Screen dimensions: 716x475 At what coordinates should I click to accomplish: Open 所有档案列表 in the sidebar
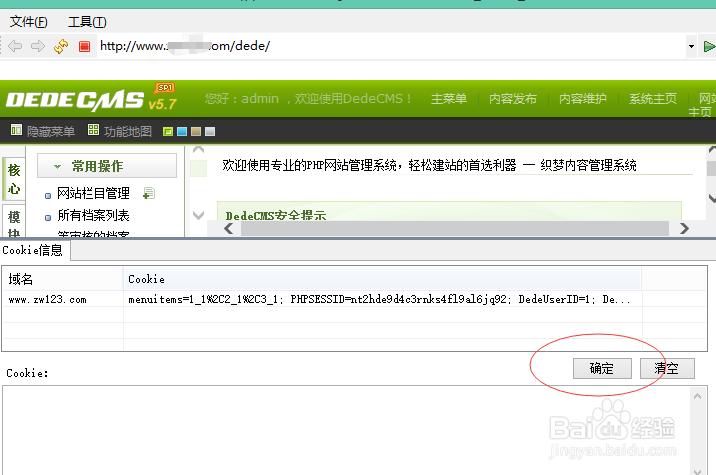click(x=93, y=215)
